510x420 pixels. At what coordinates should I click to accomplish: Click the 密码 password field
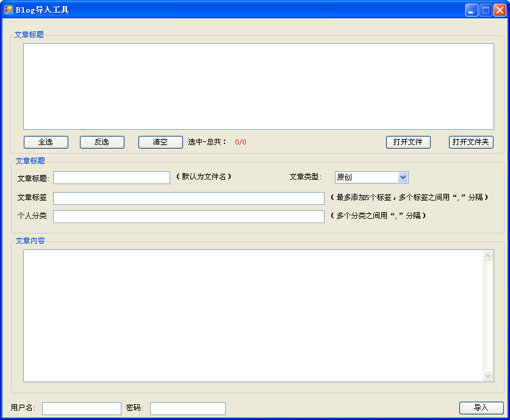point(187,408)
